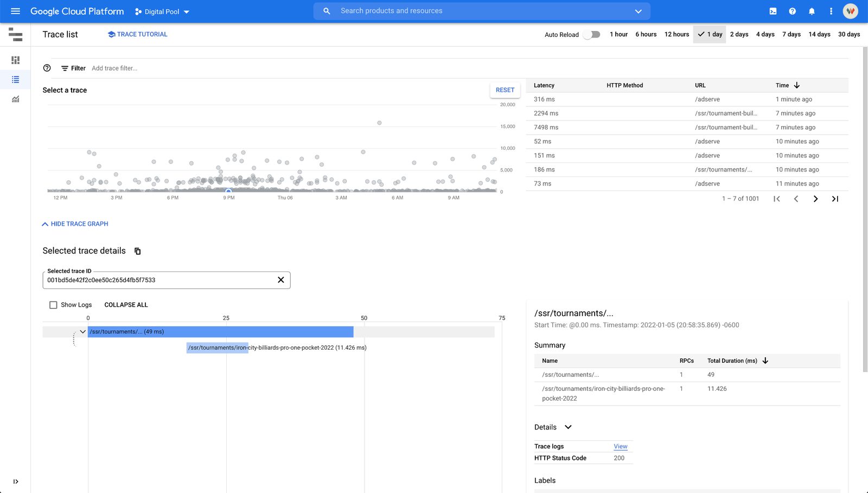Open the 151 ms /adserve trace row

coord(687,156)
